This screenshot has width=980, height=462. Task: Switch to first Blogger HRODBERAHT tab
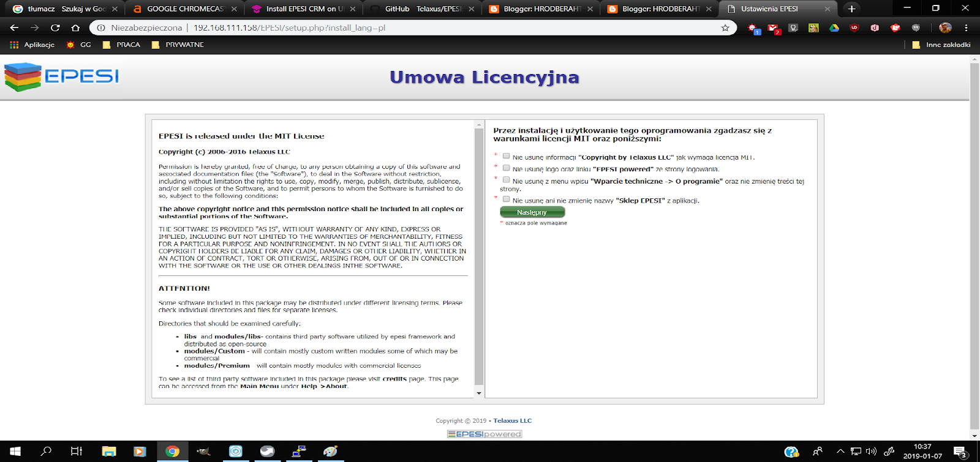541,9
